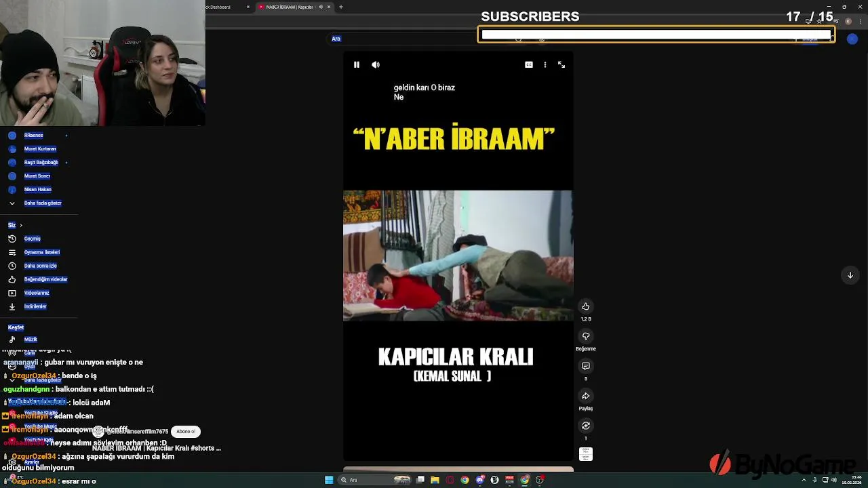This screenshot has height=488, width=868.
Task: Open the Remix option for the short
Action: [x=586, y=426]
